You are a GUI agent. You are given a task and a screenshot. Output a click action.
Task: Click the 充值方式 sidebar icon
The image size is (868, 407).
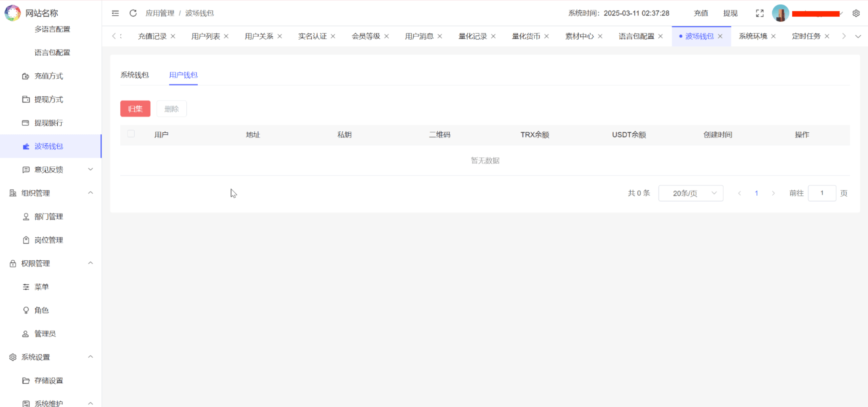(x=26, y=76)
